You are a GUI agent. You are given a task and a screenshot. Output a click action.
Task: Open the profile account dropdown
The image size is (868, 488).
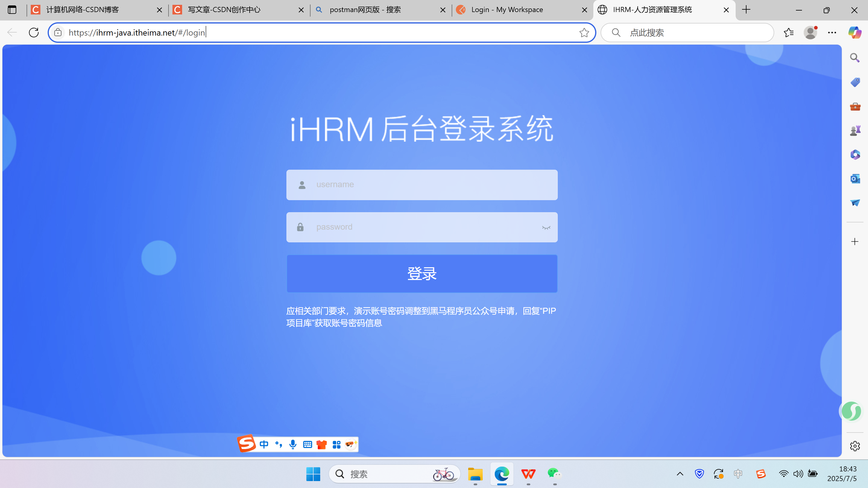coord(811,32)
